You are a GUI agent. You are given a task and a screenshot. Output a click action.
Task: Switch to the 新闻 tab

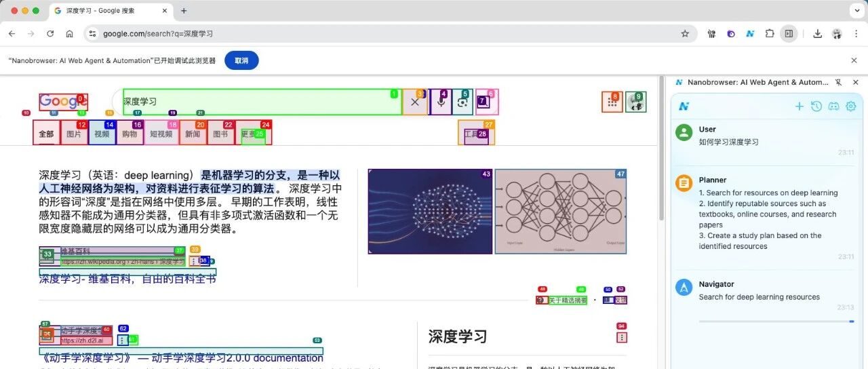[x=193, y=134]
